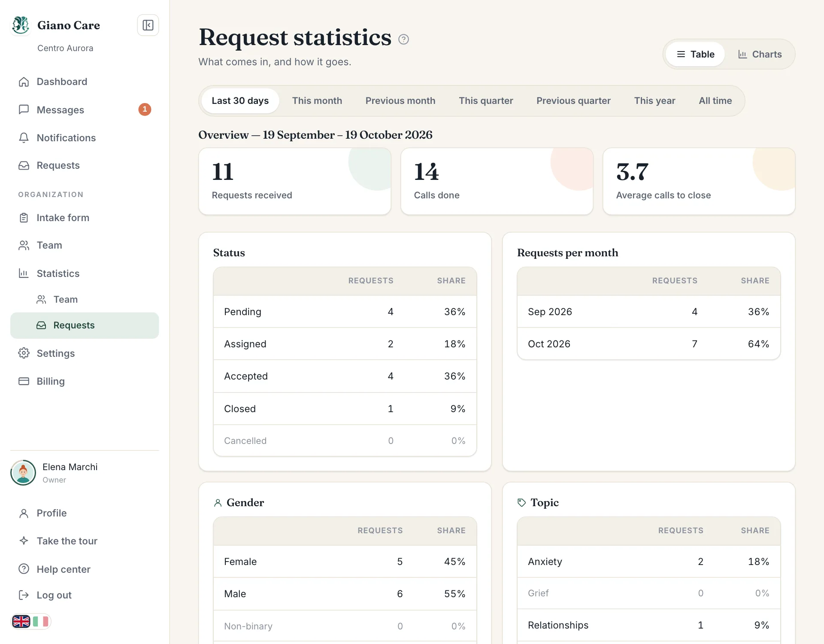Open the unread messages badge
The image size is (824, 644).
coord(145,109)
